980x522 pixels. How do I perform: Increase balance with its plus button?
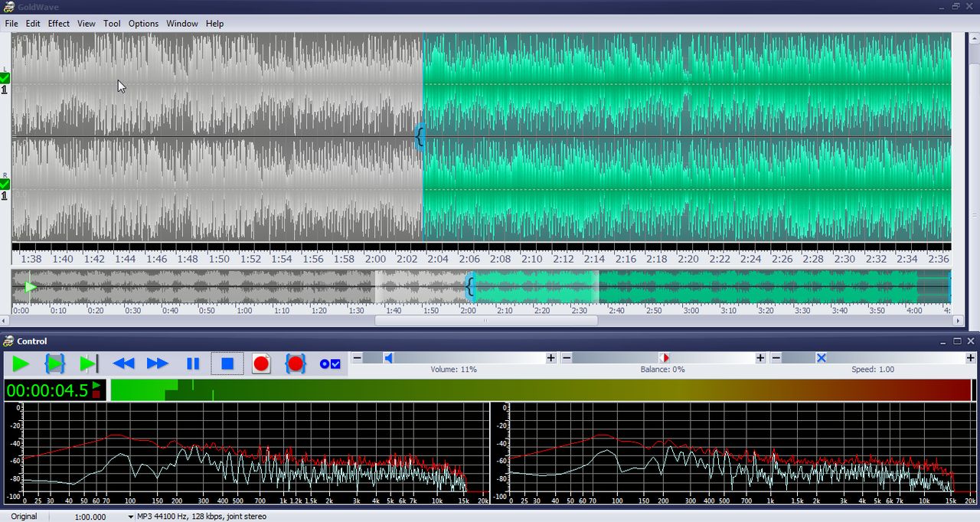point(760,358)
